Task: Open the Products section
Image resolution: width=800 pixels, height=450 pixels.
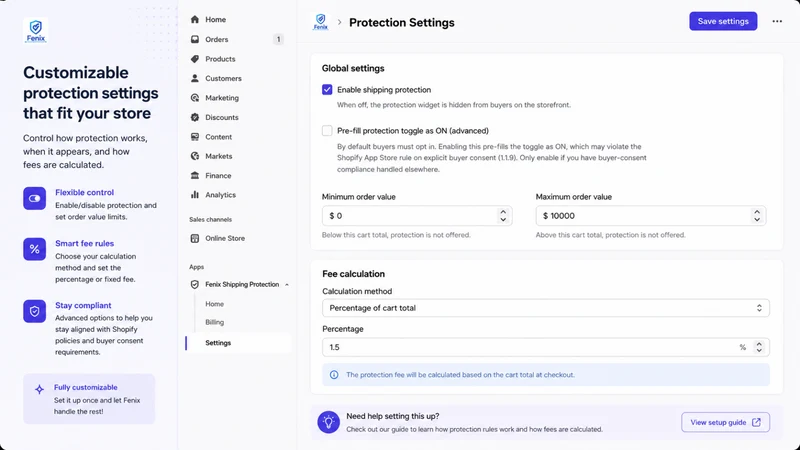Action: tap(220, 59)
